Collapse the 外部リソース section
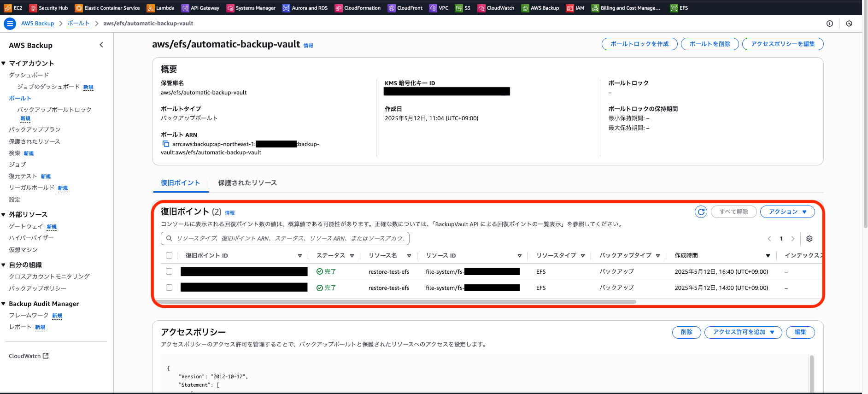 (4, 214)
